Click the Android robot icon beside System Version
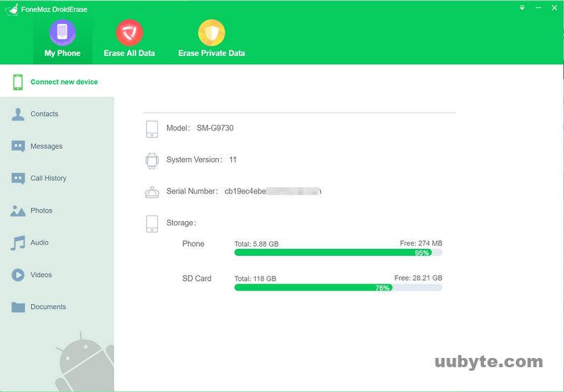Viewport: 564px width, 392px height. click(x=152, y=160)
